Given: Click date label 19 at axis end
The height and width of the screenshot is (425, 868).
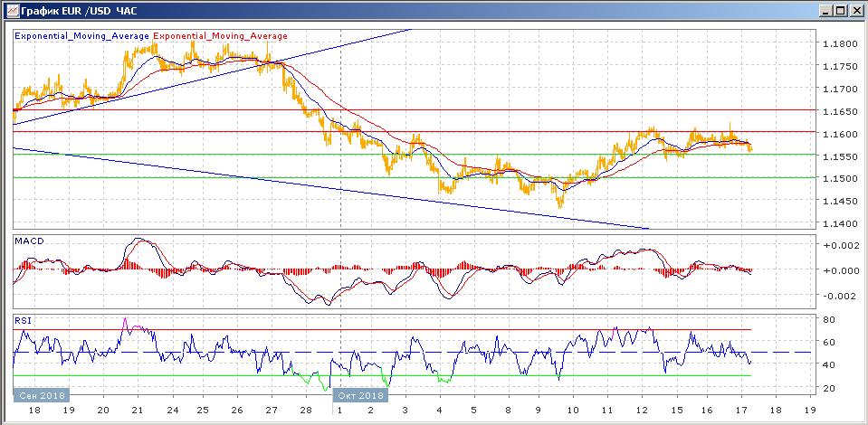Looking at the screenshot, I should 810,411.
